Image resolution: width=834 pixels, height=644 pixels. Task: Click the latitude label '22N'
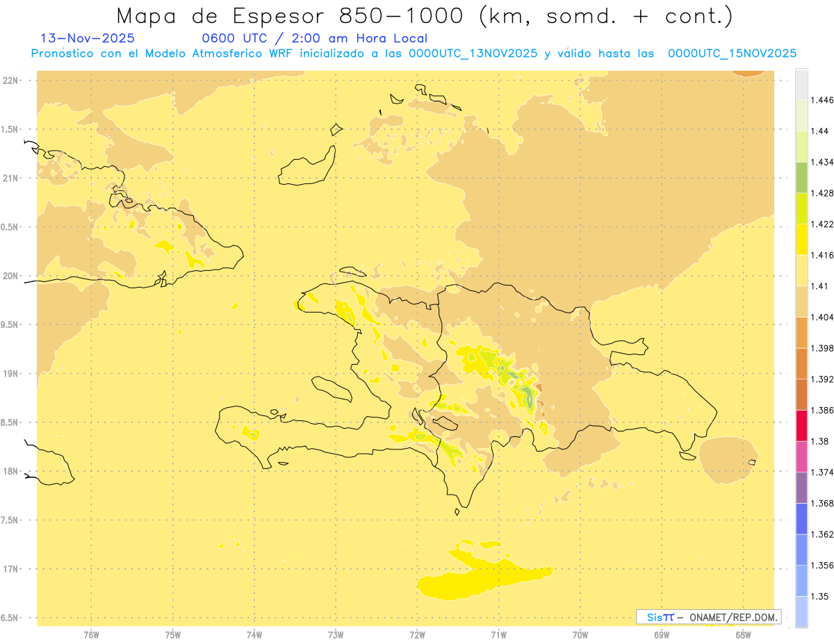(x=10, y=80)
